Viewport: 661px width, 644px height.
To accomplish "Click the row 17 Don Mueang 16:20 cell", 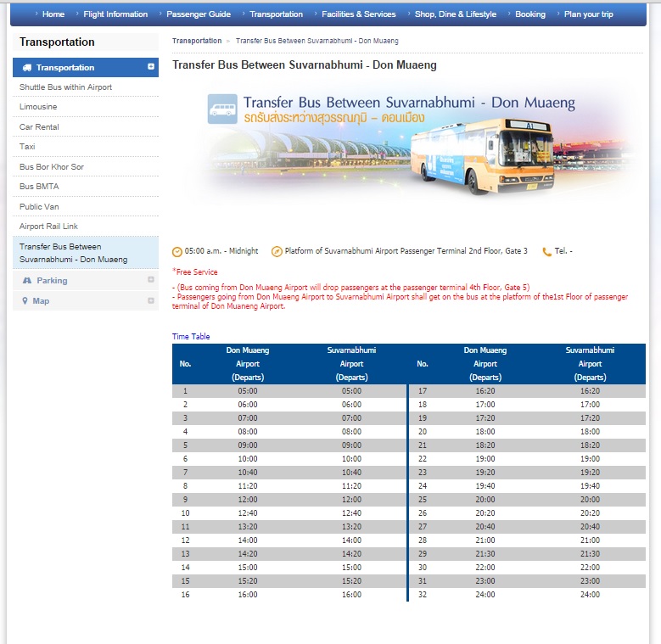I will point(485,390).
